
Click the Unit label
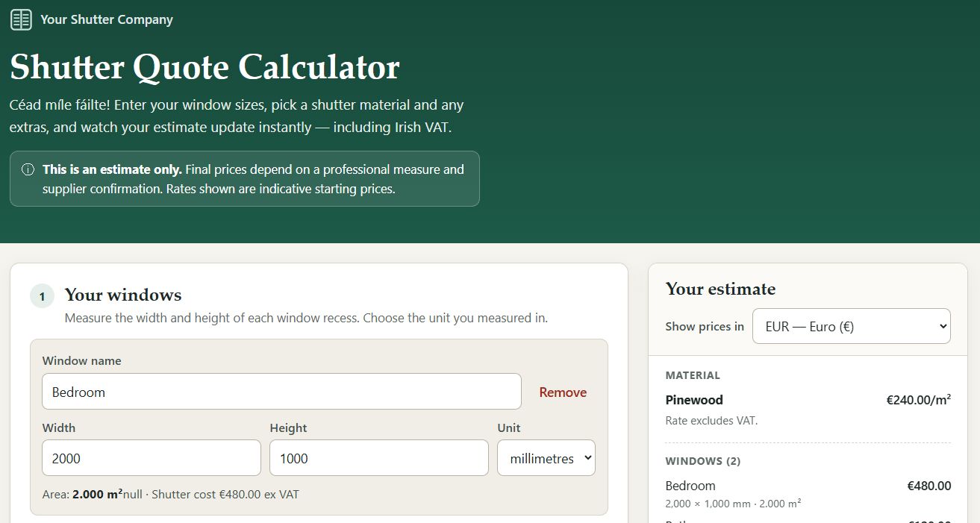[x=509, y=428]
